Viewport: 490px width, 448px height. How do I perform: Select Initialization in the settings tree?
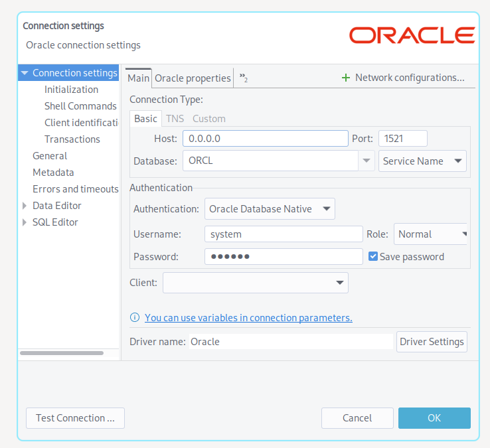[71, 90]
